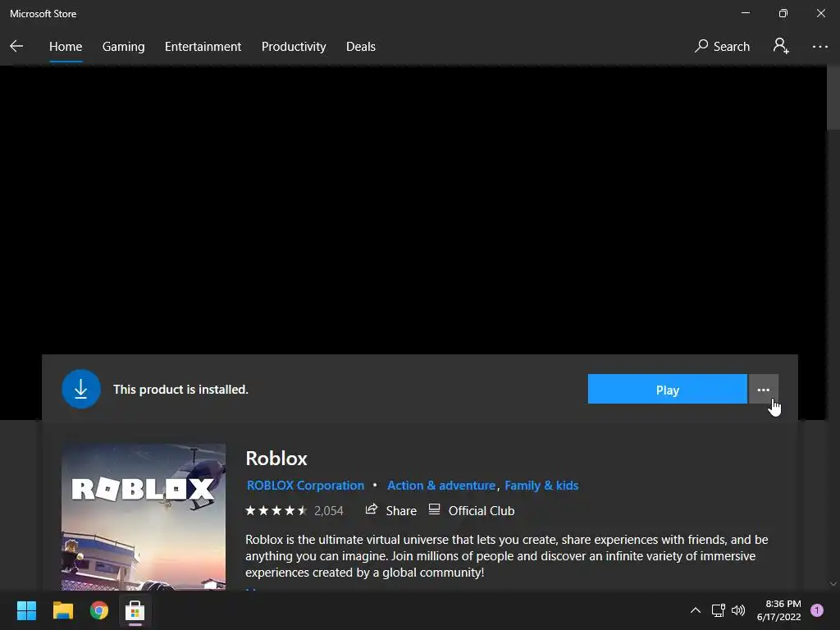The image size is (840, 630).
Task: Click the Share button
Action: coord(390,510)
